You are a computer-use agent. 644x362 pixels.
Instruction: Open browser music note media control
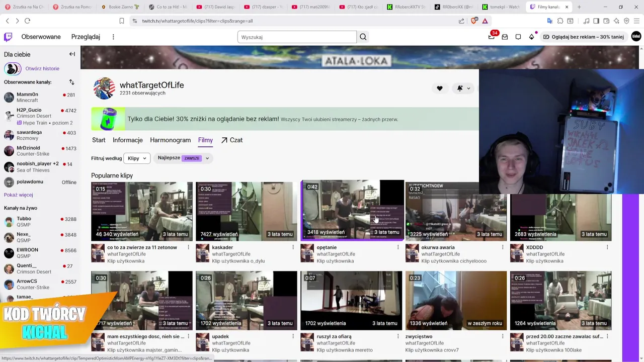[x=586, y=21]
